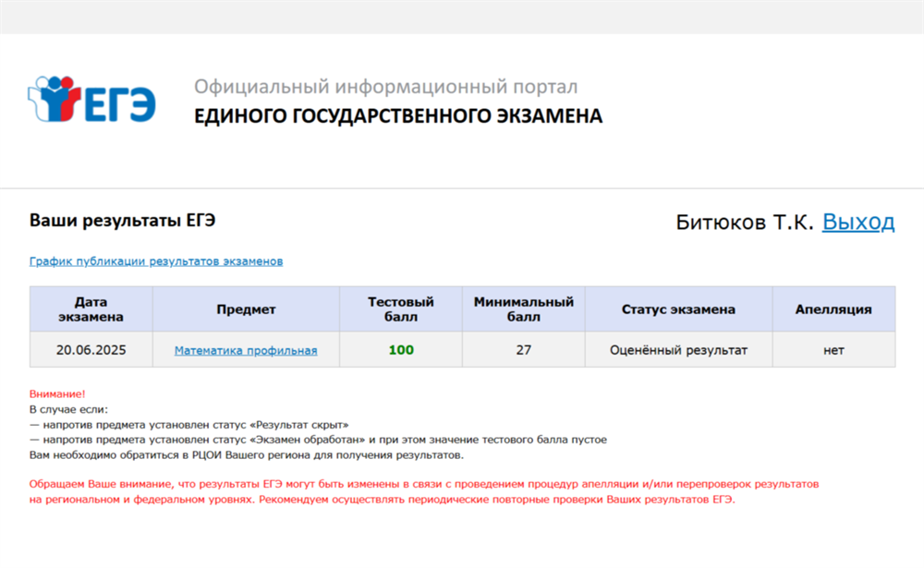Click the РЦОИ Вашего региона instruction line
The width and height of the screenshot is (924, 568).
point(247,455)
